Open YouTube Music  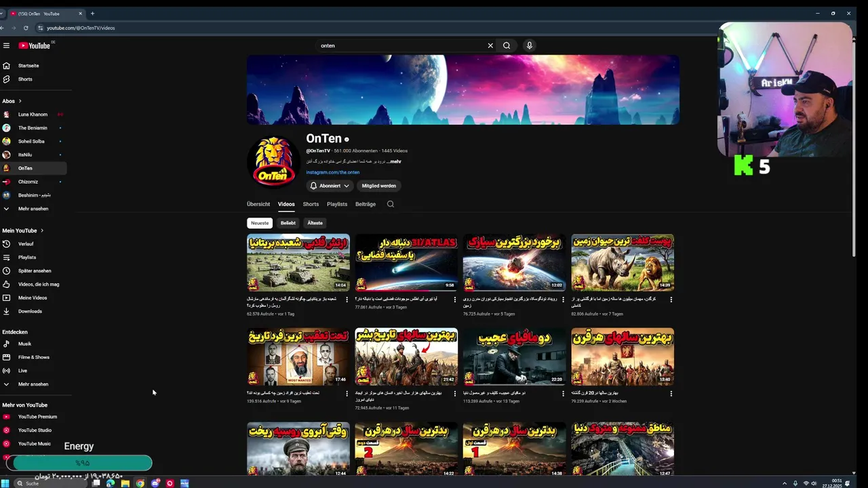[33, 444]
